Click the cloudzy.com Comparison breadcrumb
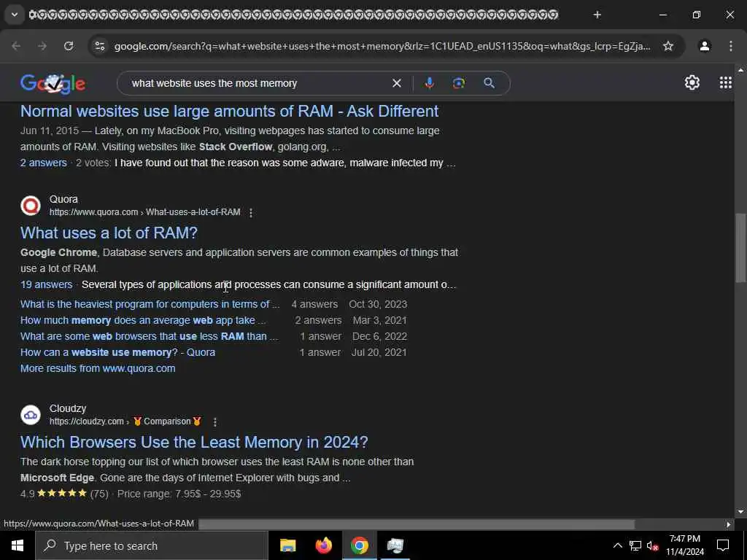 click(125, 422)
